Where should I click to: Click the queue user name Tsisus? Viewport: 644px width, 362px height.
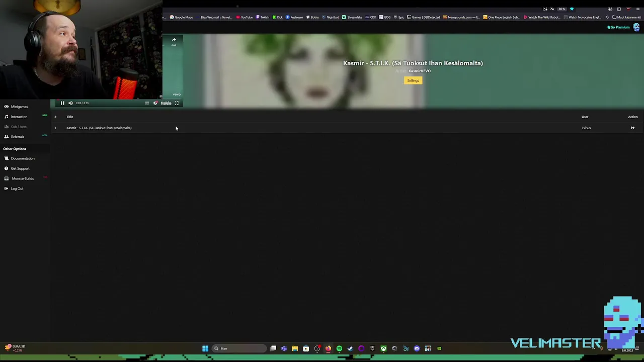[586, 128]
